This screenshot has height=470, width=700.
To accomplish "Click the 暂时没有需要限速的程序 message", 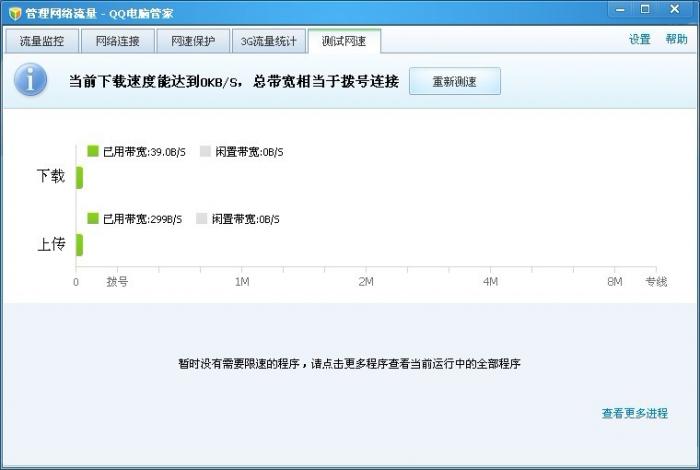I will point(350,364).
